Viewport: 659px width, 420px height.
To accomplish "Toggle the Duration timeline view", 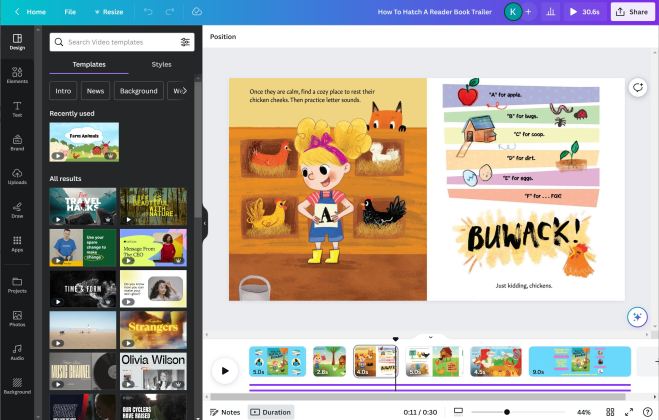I will point(271,412).
